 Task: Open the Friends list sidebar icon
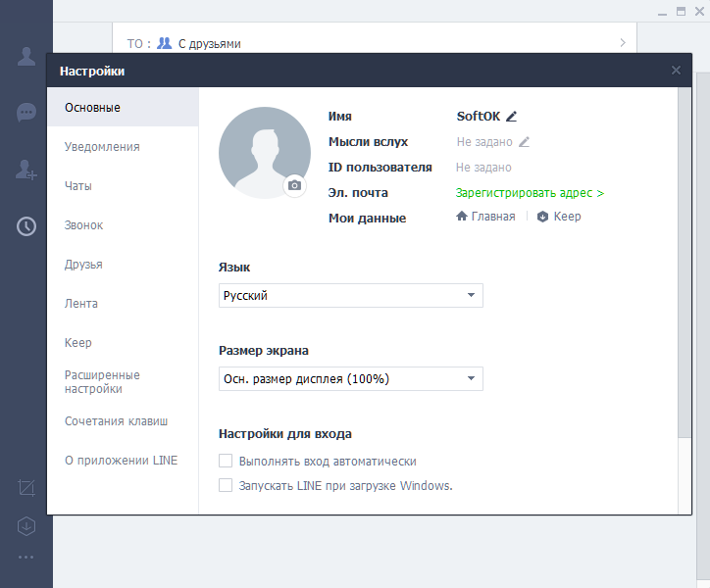pyautogui.click(x=26, y=57)
